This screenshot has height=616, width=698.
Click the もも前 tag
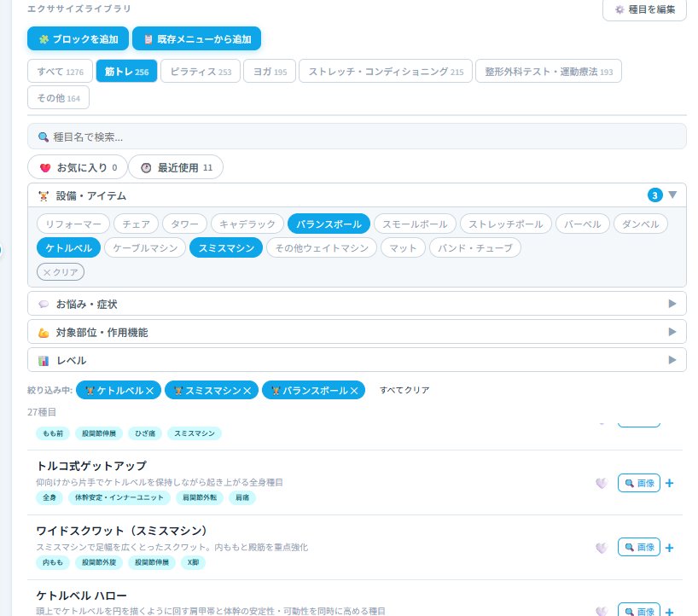[x=53, y=433]
